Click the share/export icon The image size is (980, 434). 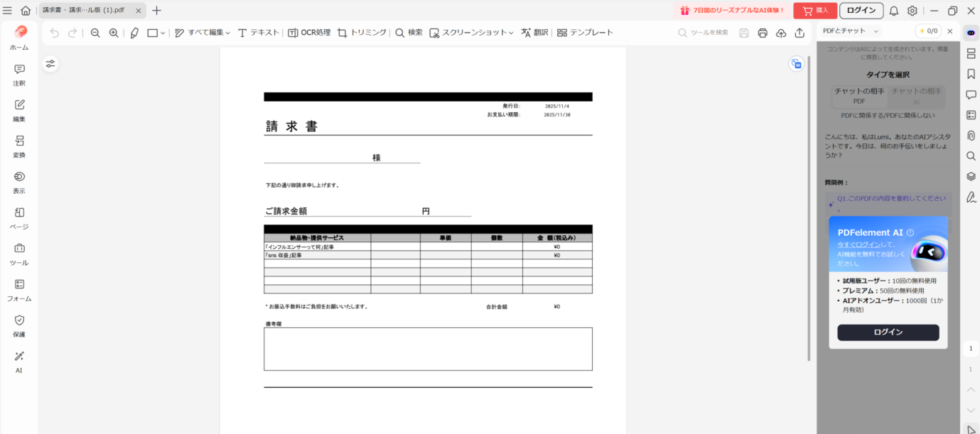pos(799,33)
